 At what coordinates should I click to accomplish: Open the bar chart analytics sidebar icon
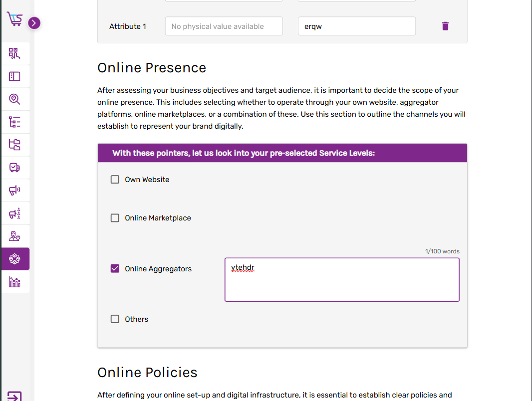(14, 282)
